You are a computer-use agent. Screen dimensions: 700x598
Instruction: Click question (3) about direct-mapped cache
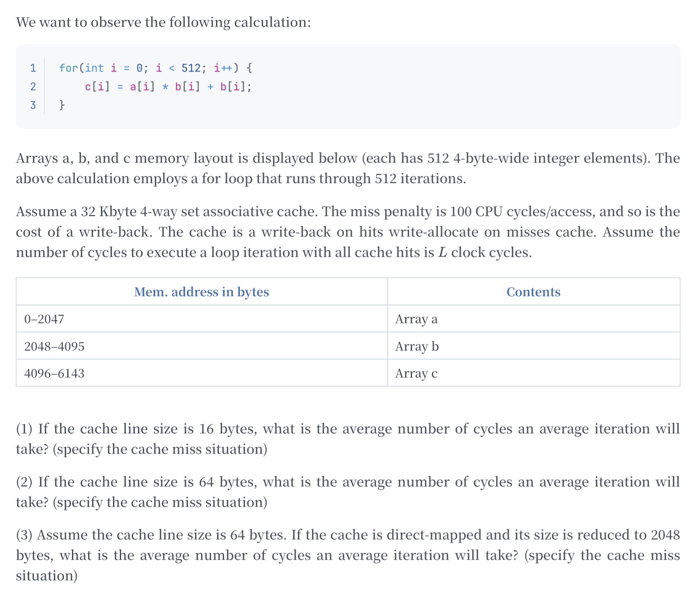pos(348,555)
